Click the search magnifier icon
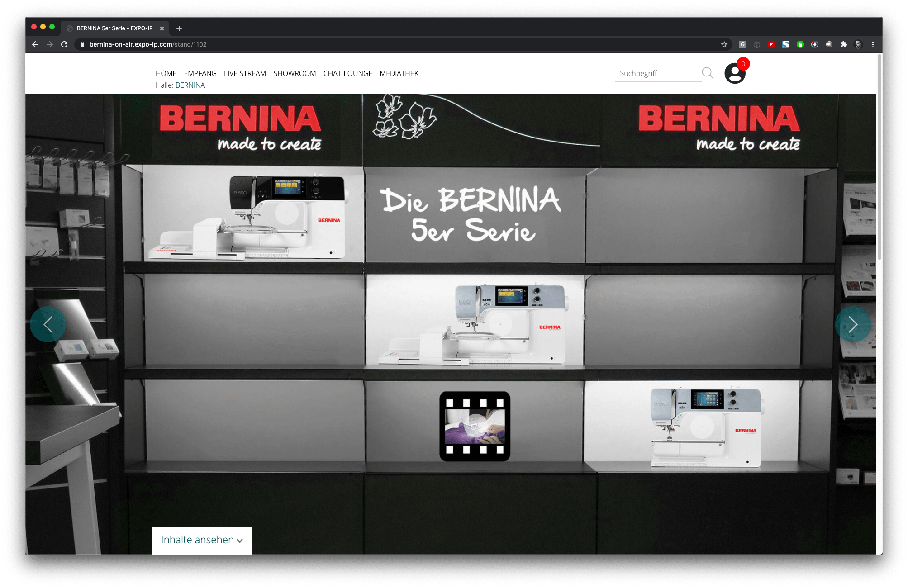 pyautogui.click(x=708, y=73)
